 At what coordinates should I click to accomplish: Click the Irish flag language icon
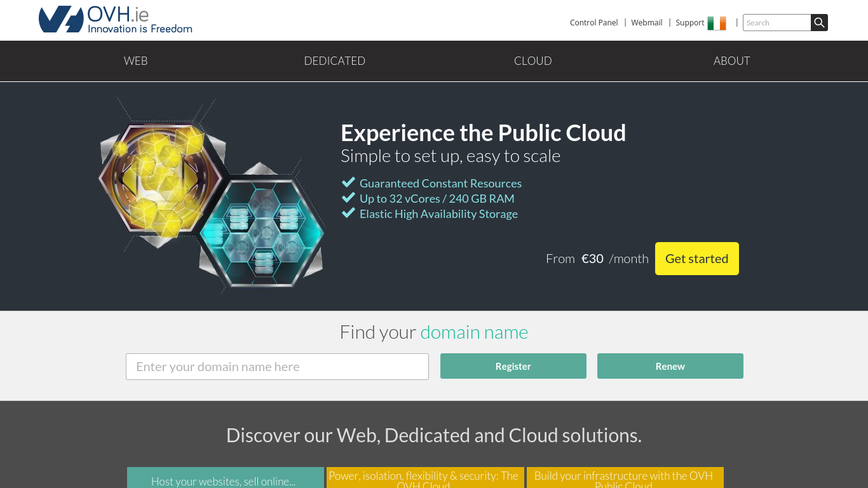coord(717,22)
